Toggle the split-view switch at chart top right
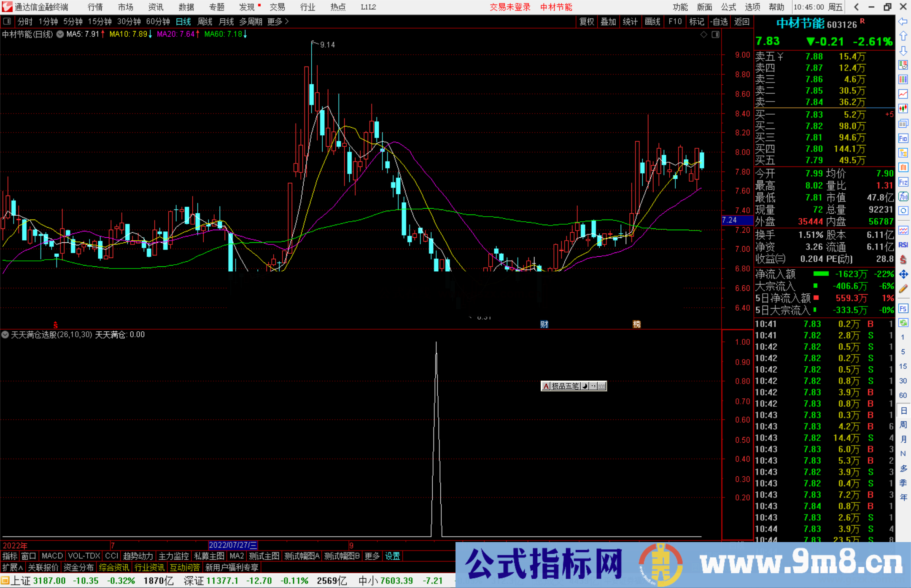Viewport: 911px width, 588px height. (x=716, y=34)
